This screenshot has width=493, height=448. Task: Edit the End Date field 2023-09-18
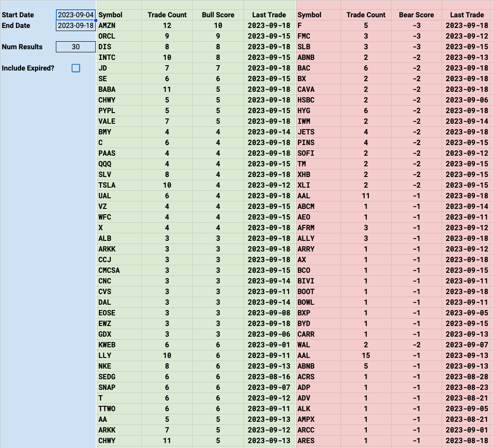(76, 25)
